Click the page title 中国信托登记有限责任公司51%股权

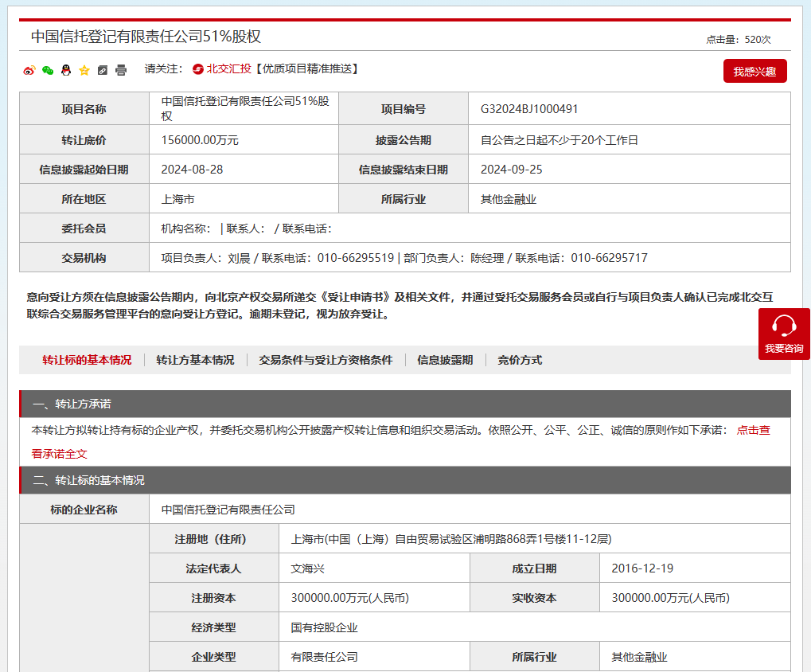click(x=146, y=36)
